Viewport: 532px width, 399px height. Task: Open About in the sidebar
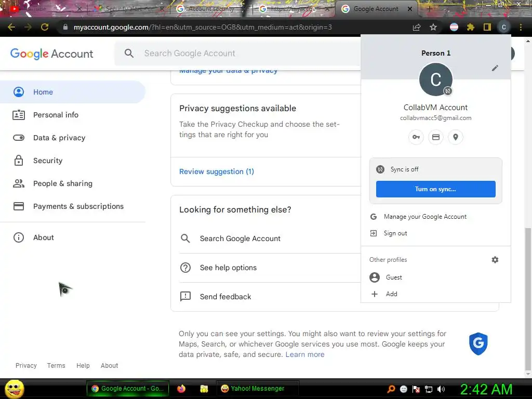(73, 237)
